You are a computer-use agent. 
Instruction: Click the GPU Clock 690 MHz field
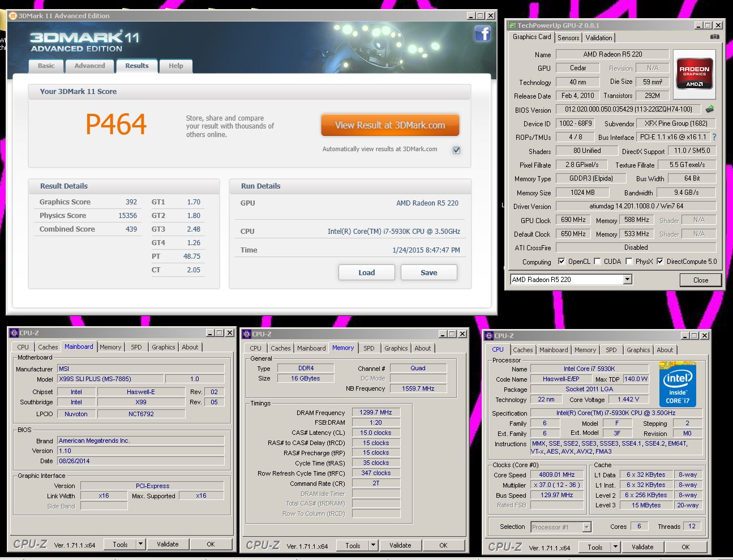(x=573, y=220)
